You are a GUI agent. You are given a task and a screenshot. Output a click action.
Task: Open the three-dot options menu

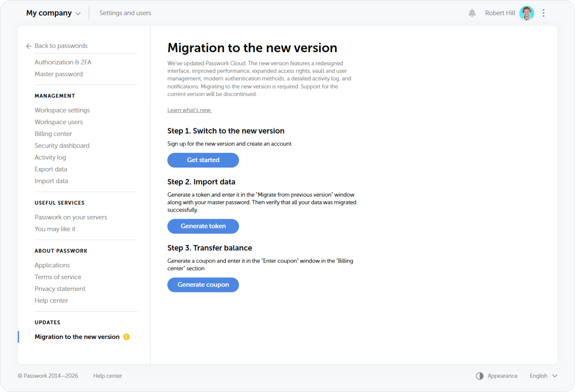click(x=544, y=13)
